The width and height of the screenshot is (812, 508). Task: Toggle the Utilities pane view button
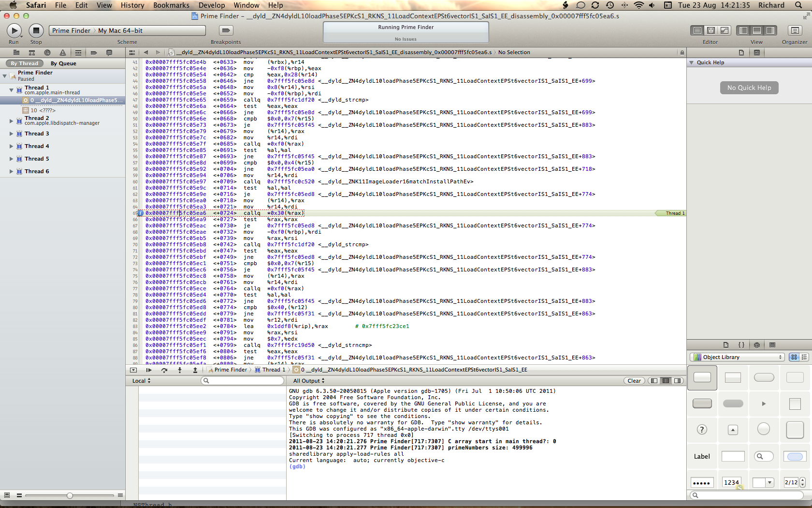pos(770,30)
